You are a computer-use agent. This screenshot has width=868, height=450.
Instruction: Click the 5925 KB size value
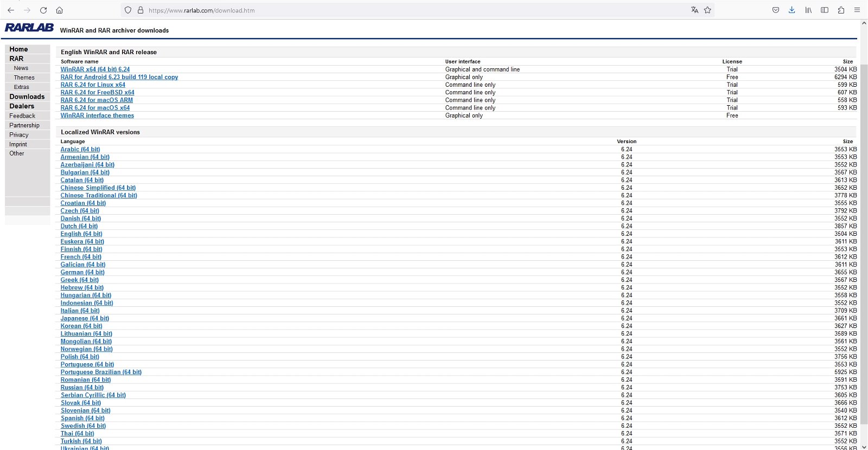[x=846, y=372]
